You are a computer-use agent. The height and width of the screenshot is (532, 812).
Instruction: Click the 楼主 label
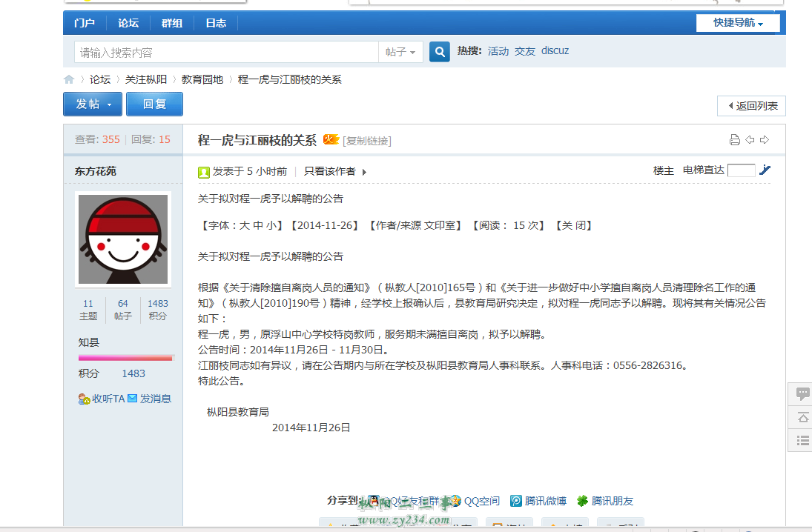664,170
